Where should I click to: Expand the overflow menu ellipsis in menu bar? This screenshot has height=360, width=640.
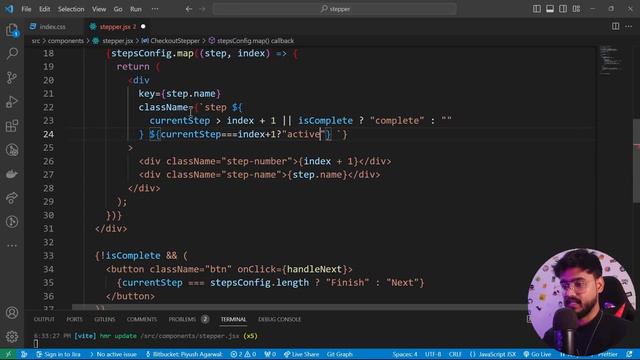click(x=155, y=9)
